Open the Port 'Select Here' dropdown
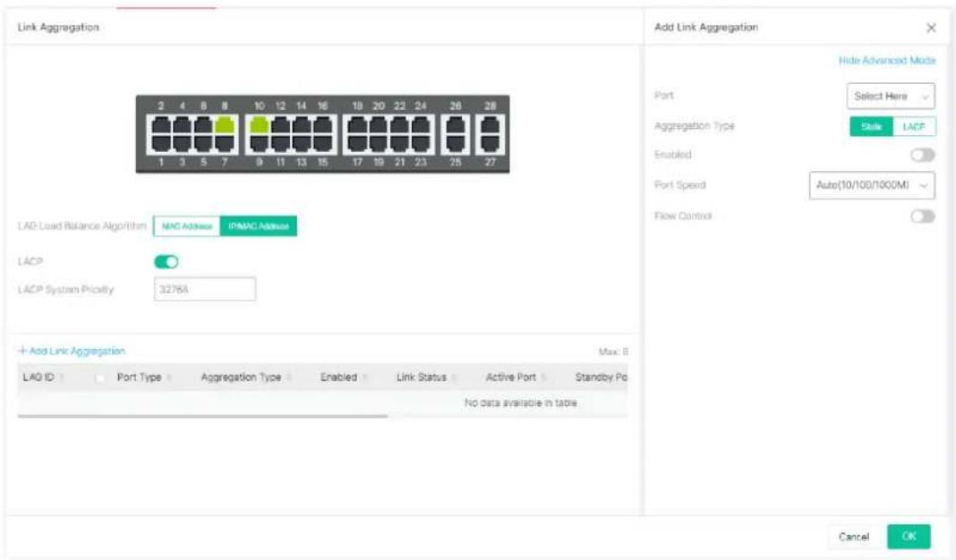This screenshot has height=560, width=956. tap(891, 97)
